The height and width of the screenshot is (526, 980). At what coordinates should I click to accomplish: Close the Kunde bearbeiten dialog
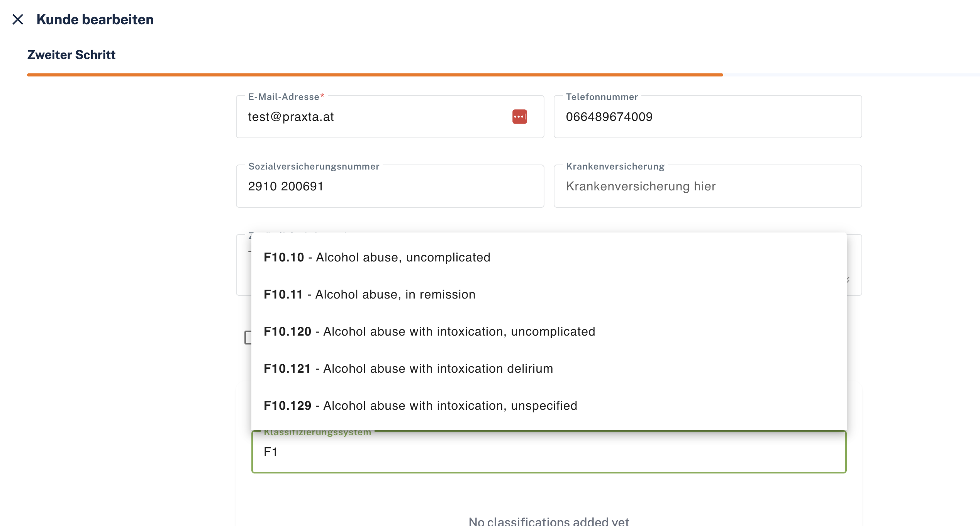(18, 19)
